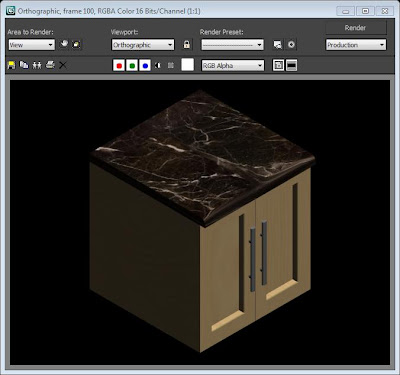Click the Toggle UI Overlay icon

pyautogui.click(x=278, y=65)
